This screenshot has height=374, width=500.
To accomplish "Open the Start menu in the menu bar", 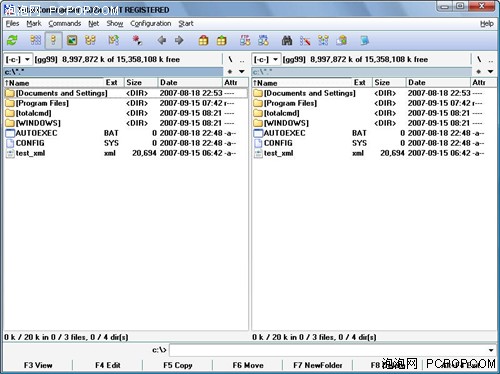I will pos(186,24).
